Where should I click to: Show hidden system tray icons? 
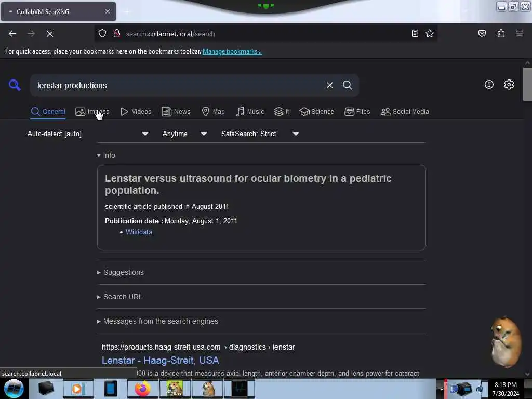(x=442, y=389)
